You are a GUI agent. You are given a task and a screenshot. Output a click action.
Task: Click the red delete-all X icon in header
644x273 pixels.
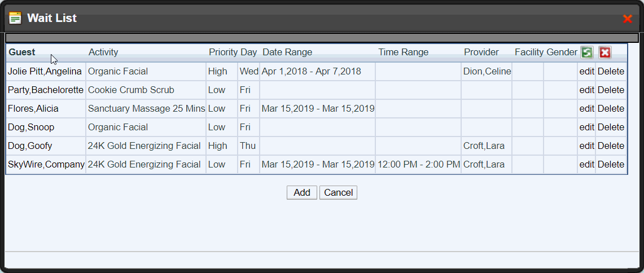coord(605,52)
